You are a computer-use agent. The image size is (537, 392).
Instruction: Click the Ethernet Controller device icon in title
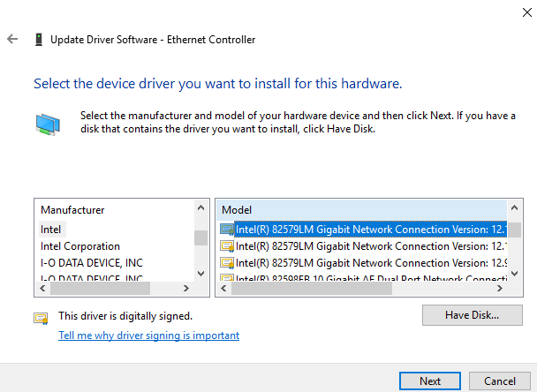tap(39, 40)
